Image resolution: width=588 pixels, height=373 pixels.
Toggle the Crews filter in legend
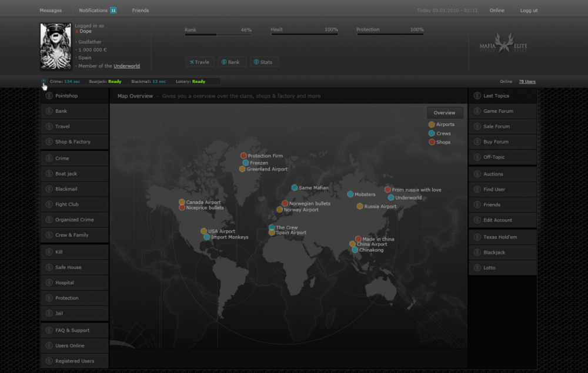pyautogui.click(x=432, y=133)
